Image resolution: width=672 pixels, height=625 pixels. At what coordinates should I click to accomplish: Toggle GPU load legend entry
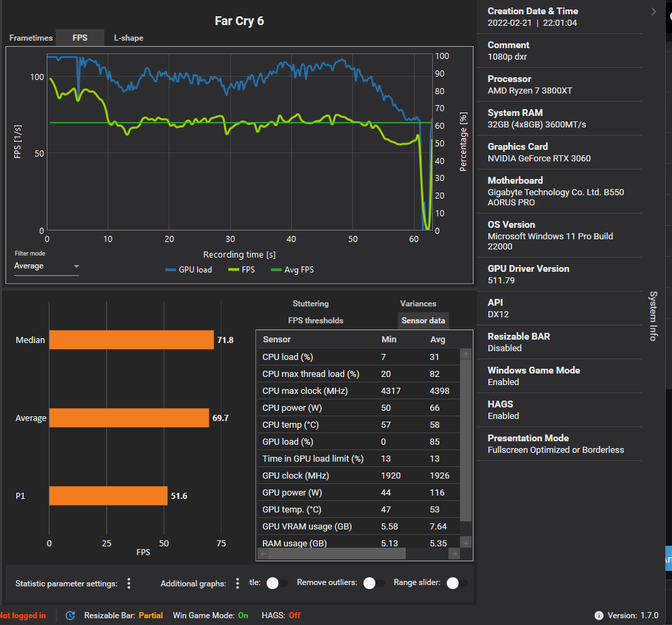188,269
